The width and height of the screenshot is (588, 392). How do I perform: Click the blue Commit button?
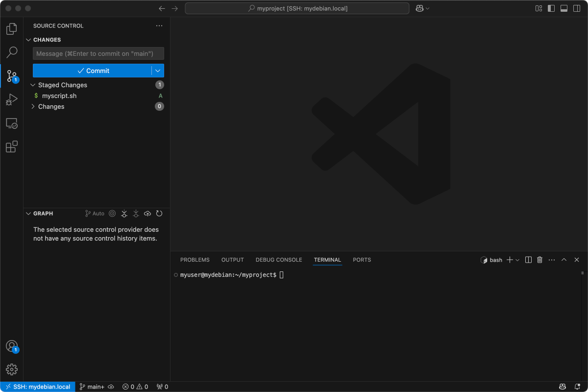tap(92, 71)
